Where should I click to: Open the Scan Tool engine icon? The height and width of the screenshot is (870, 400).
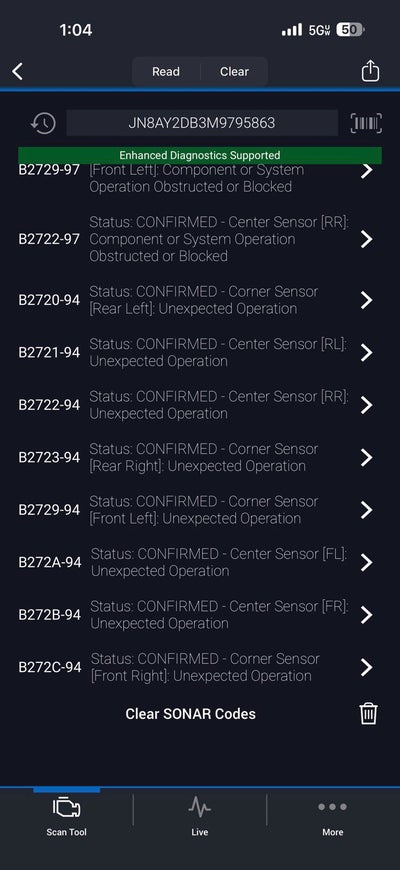click(67, 807)
